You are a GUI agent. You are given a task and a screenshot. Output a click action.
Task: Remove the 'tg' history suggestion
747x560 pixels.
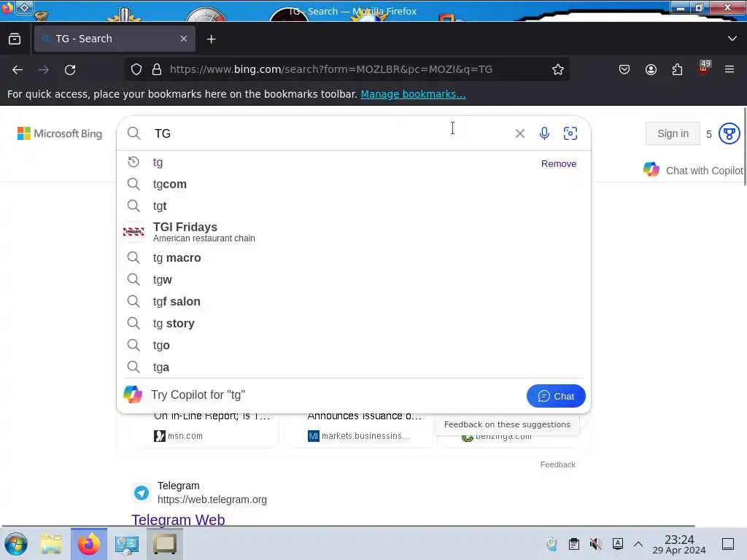coord(558,164)
